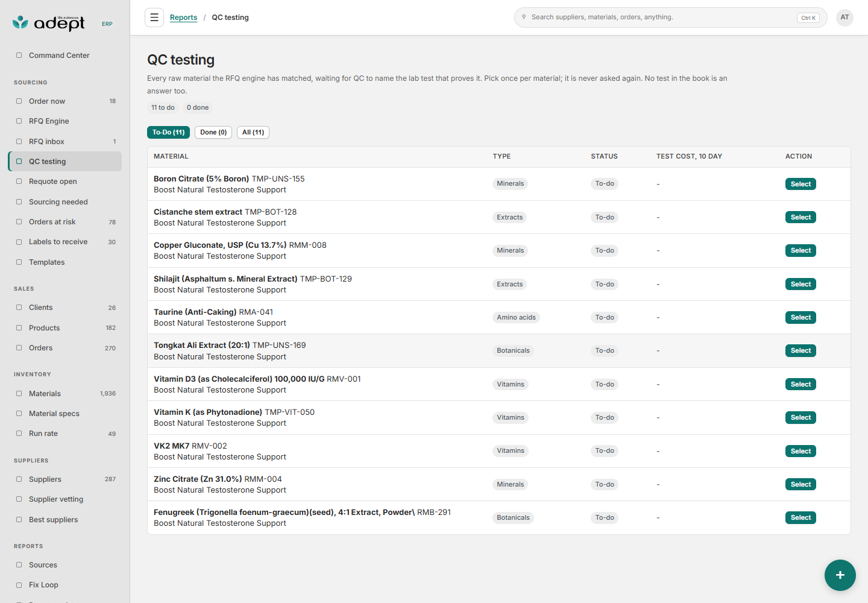Click the Run rate sidebar icon
Screen dimensions: 868x603
click(x=19, y=434)
